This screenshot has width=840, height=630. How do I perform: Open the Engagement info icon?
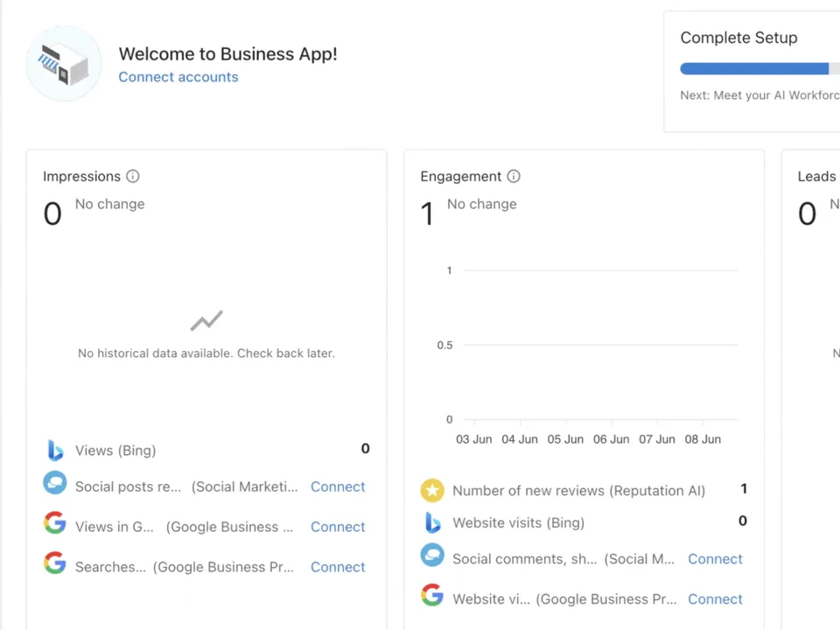coord(514,176)
